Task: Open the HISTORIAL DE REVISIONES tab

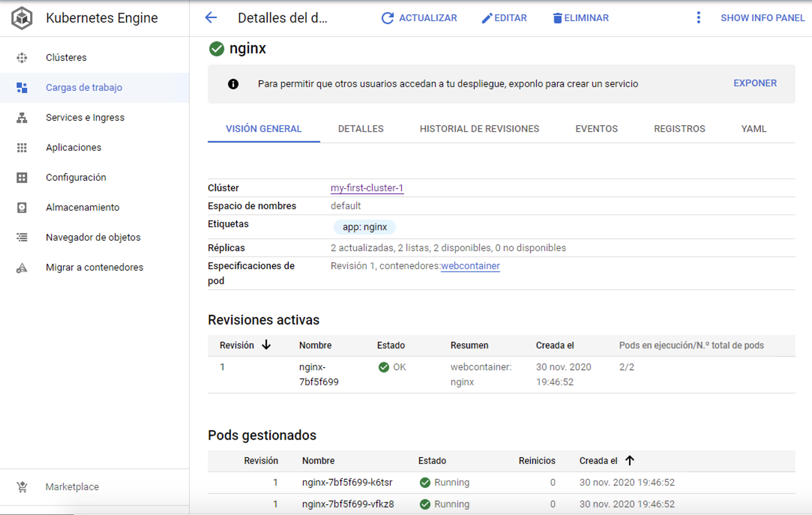Action: [479, 129]
